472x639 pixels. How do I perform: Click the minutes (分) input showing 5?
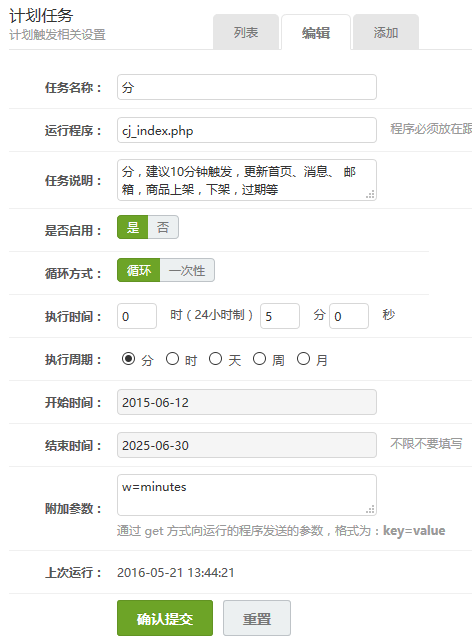(x=280, y=316)
